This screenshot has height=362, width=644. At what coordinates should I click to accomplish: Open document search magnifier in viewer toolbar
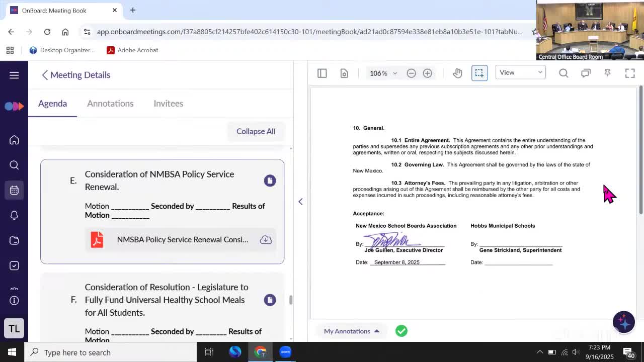click(x=563, y=73)
